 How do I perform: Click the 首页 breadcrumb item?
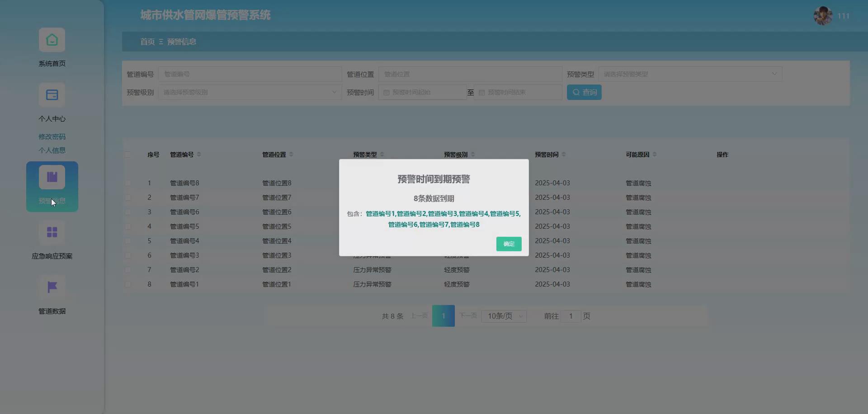pyautogui.click(x=147, y=42)
